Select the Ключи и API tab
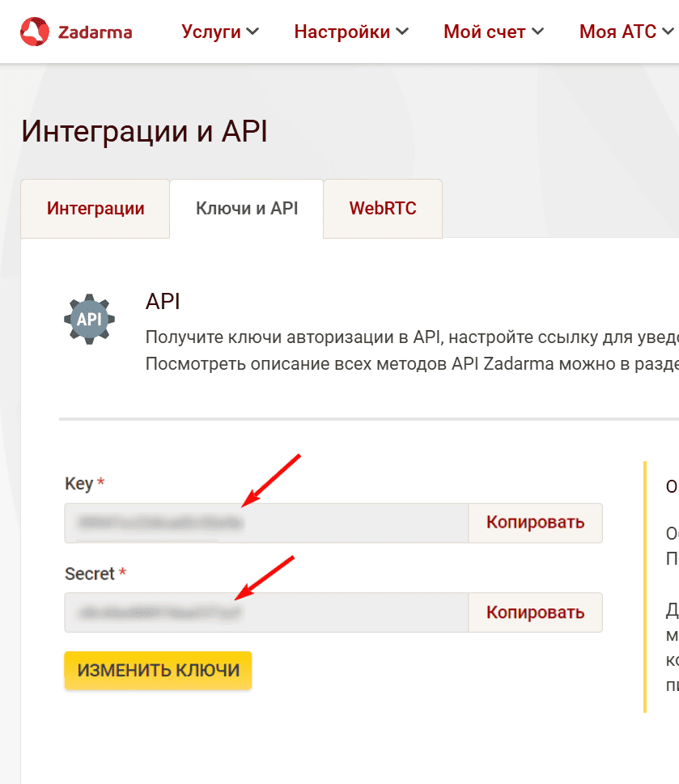This screenshot has width=679, height=784. tap(247, 209)
